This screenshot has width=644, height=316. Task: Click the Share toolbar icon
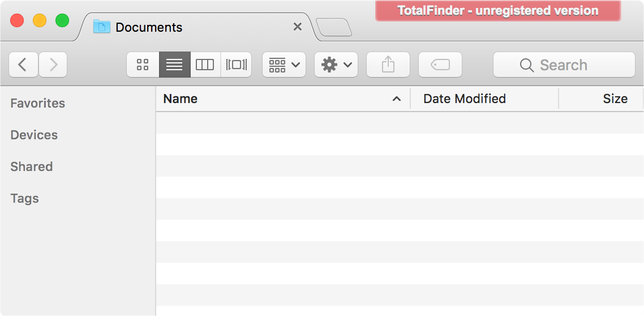(x=388, y=65)
